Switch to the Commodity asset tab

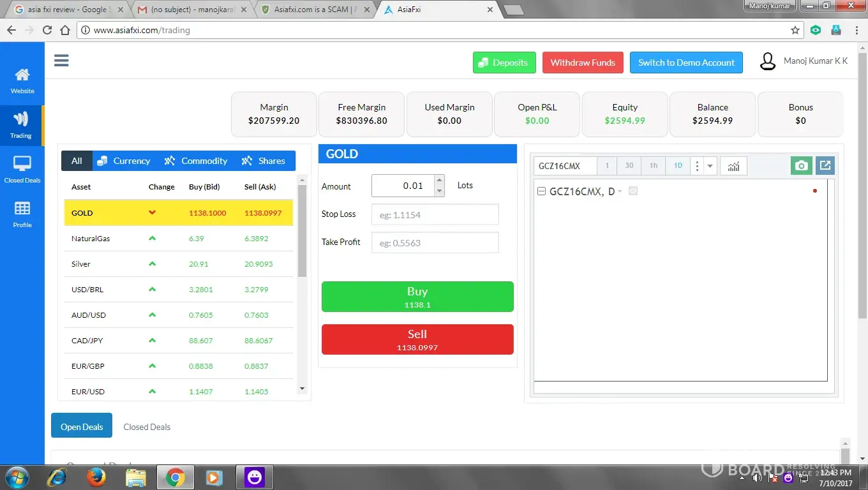click(x=196, y=161)
